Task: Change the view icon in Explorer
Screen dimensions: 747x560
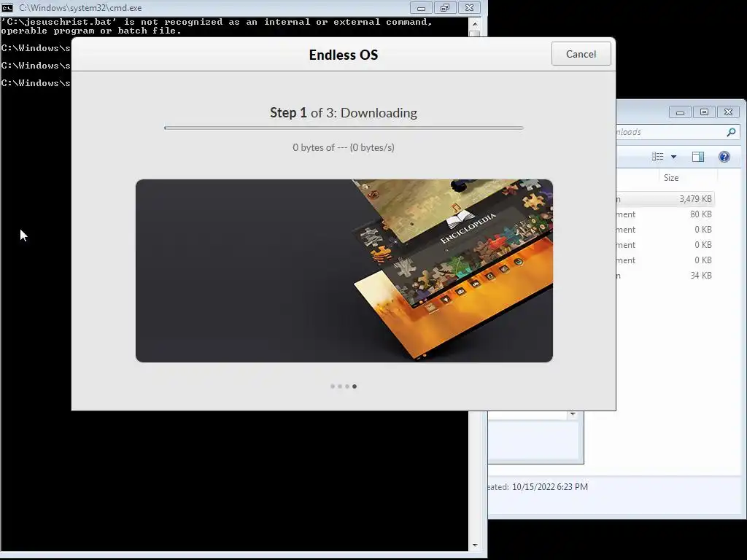Action: coord(657,157)
